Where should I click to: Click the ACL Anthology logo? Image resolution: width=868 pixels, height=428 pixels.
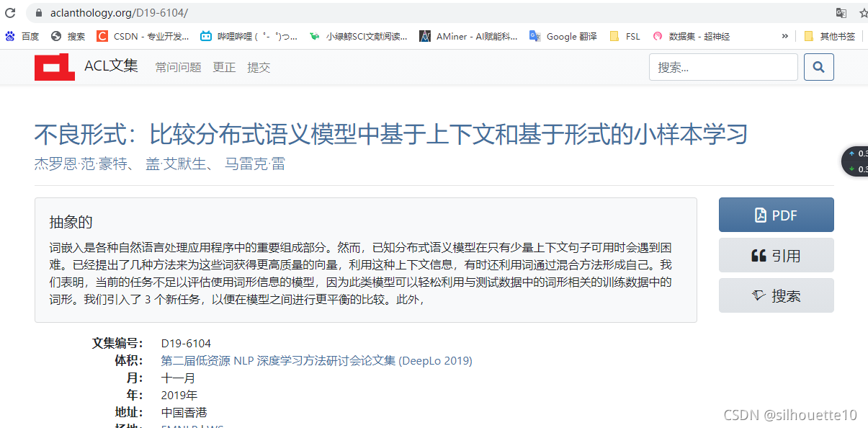(x=54, y=66)
